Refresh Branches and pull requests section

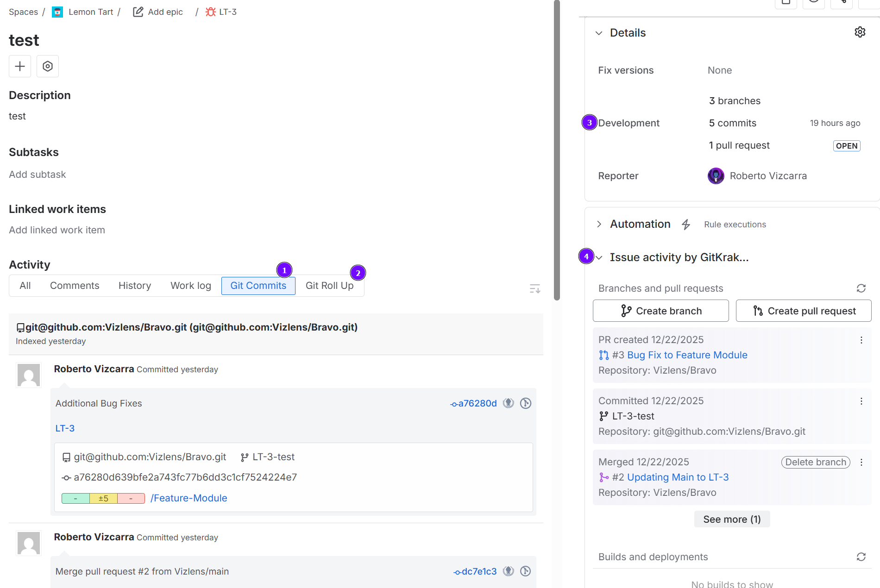click(x=861, y=288)
